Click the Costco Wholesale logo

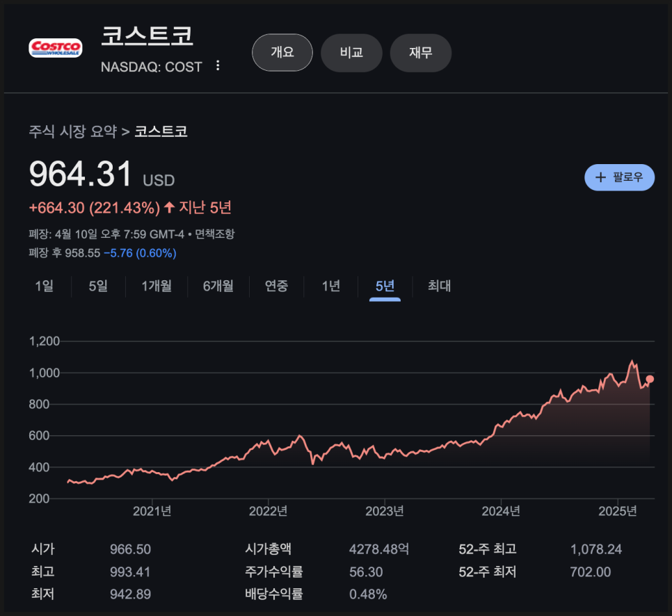click(x=56, y=48)
